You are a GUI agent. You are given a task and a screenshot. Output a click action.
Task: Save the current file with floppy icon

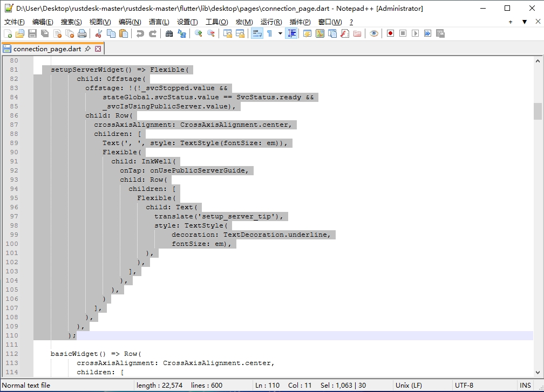(x=32, y=33)
